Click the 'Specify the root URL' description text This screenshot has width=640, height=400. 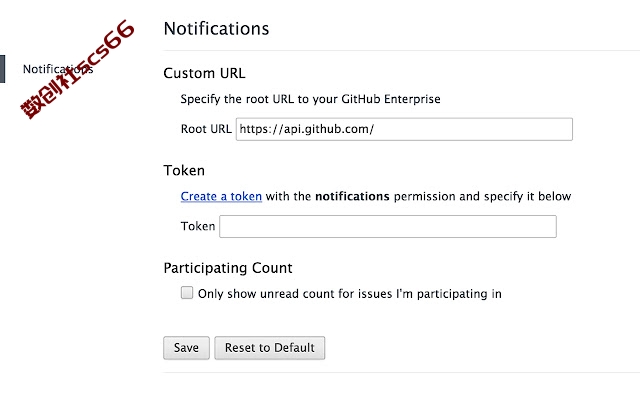(311, 99)
